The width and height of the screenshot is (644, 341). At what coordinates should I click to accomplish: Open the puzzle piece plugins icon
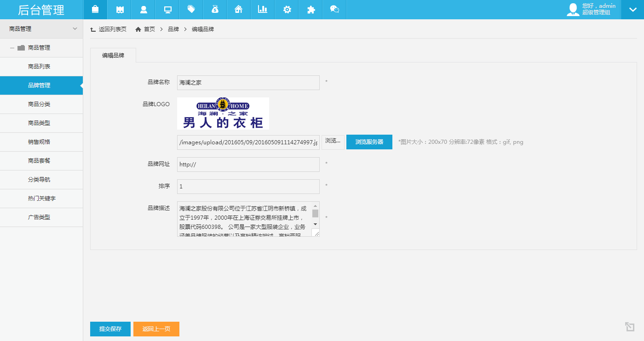click(x=310, y=10)
